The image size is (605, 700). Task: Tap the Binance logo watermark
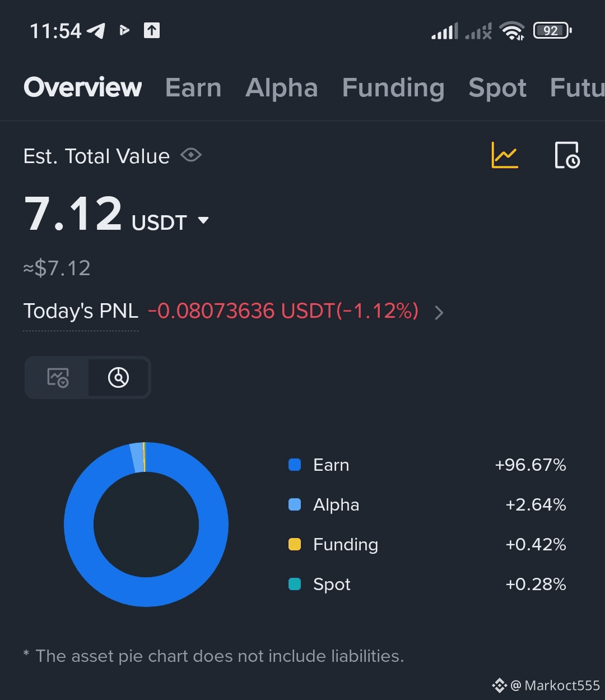(499, 685)
